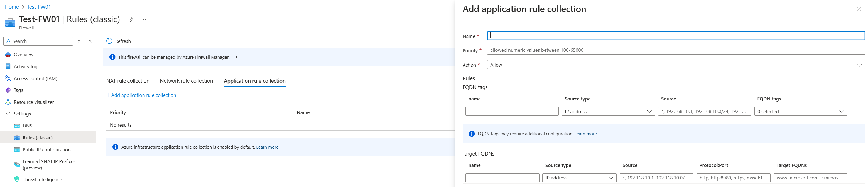This screenshot has width=868, height=187.
Task: Open the Action dropdown set to Allow
Action: [x=676, y=65]
